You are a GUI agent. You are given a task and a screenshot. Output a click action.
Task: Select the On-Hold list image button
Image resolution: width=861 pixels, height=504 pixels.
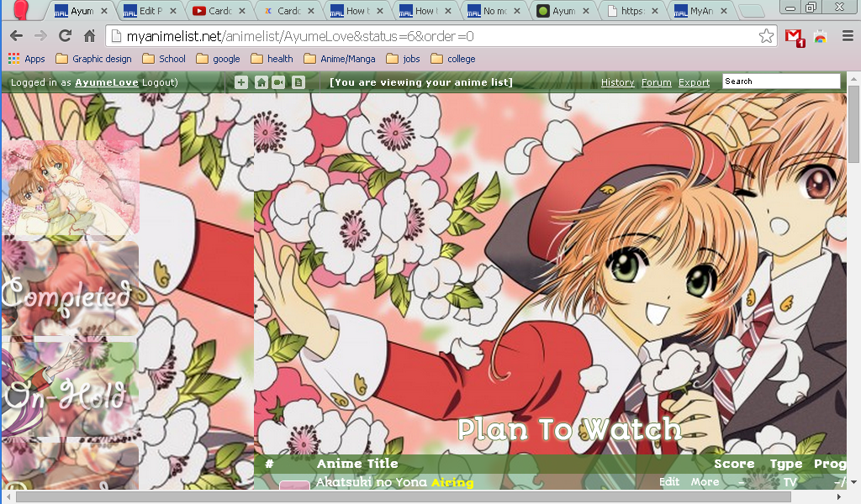[x=70, y=390]
